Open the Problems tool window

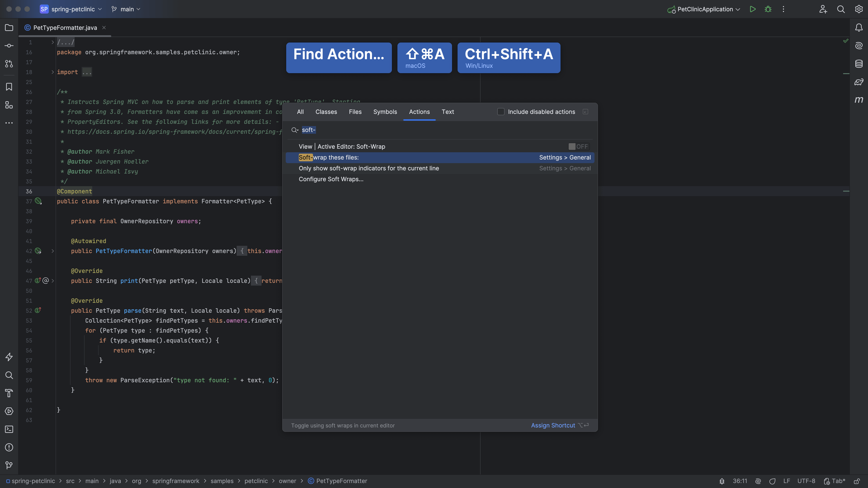(9, 447)
